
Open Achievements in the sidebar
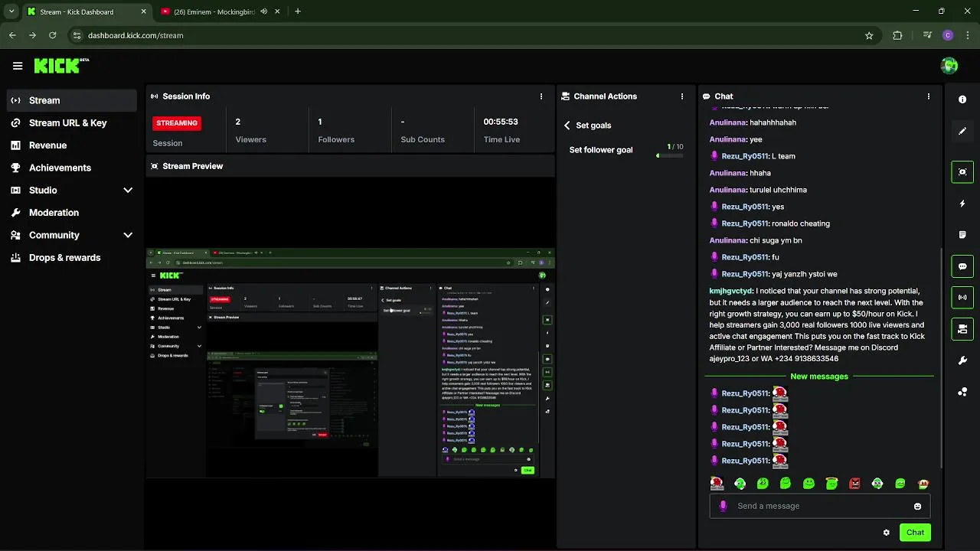tap(73, 168)
